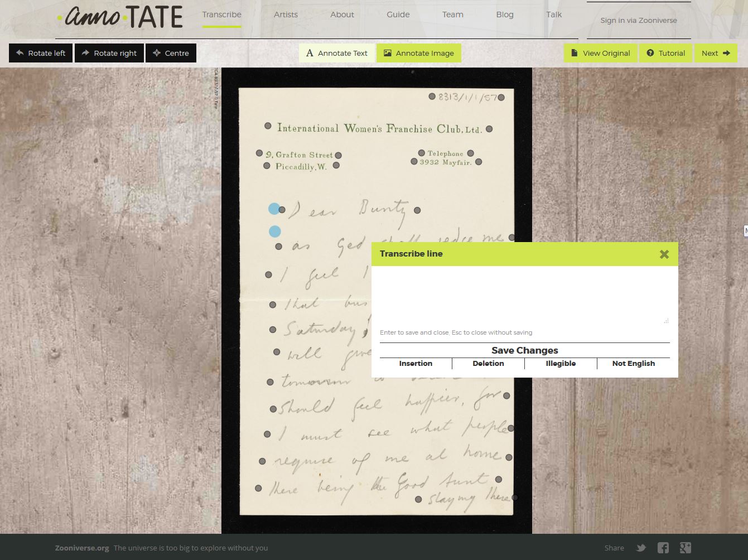Click the Rotate left button
This screenshot has height=560, width=748.
[x=41, y=53]
